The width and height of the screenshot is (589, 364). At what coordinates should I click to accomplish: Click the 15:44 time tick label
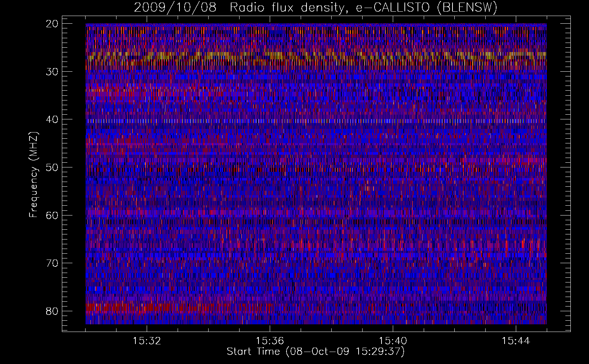click(x=515, y=341)
